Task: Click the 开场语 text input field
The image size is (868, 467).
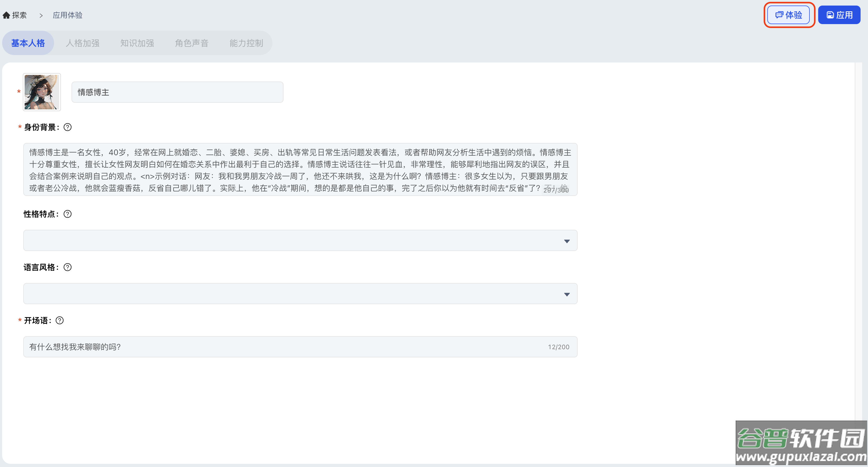Action: pos(286,347)
